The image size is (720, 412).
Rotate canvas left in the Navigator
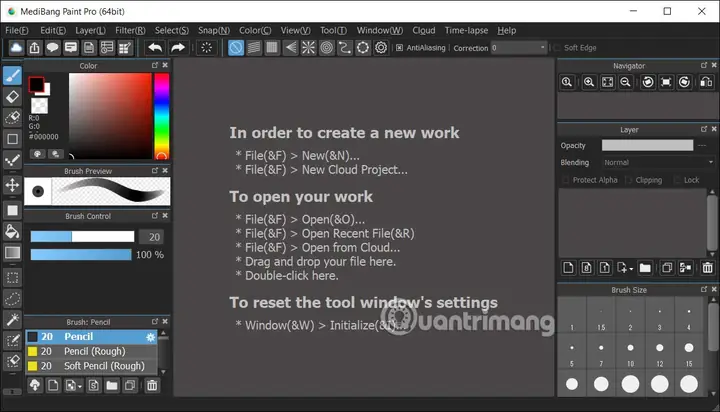[648, 82]
